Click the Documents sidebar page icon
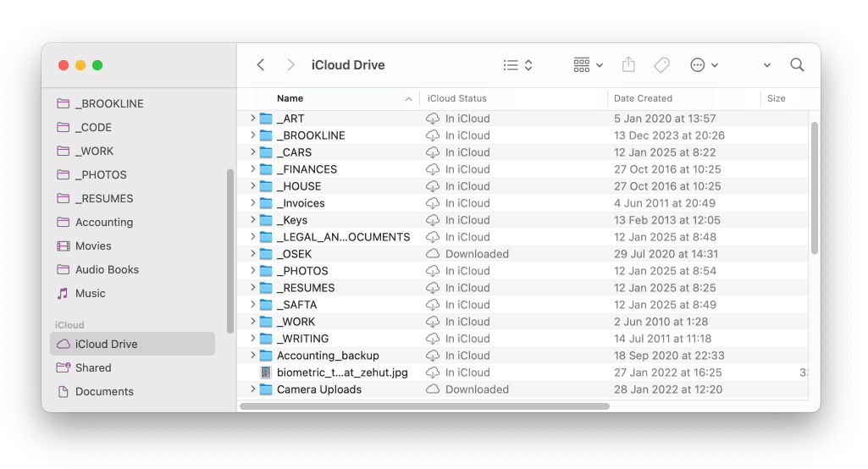Screen dimensions: 868x469 pos(64,391)
